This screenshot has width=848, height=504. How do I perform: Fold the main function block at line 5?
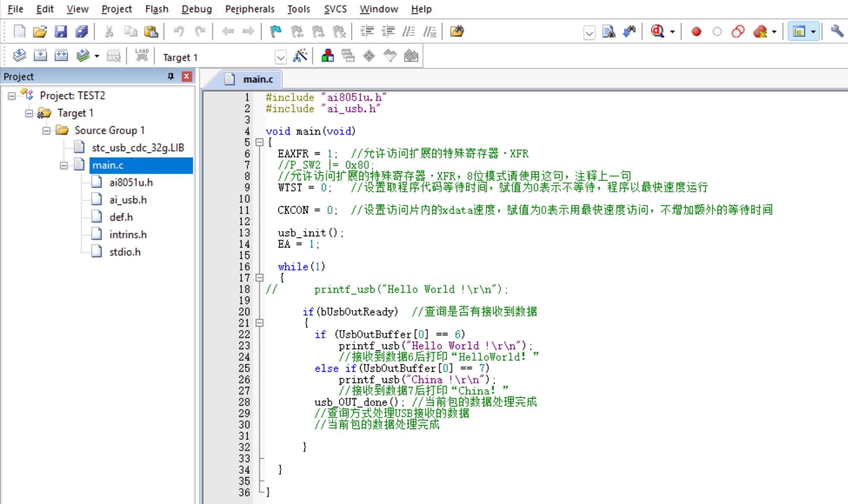click(x=259, y=142)
